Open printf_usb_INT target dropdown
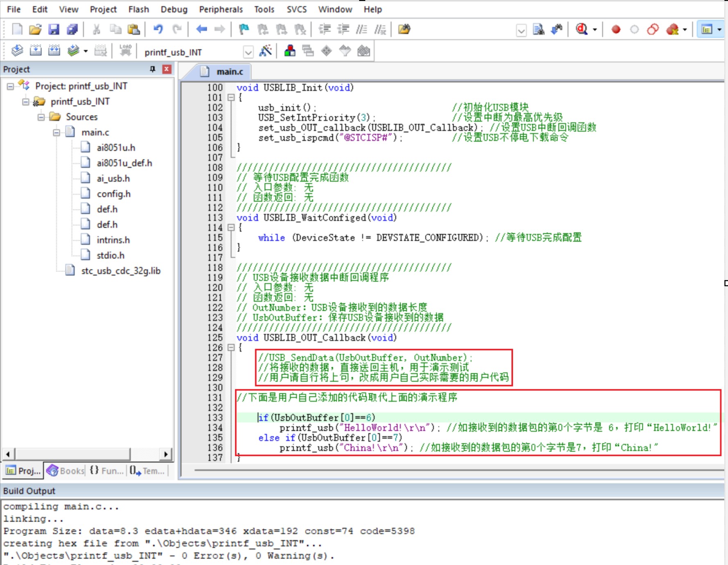Viewport: 728px width, 565px height. tap(248, 52)
